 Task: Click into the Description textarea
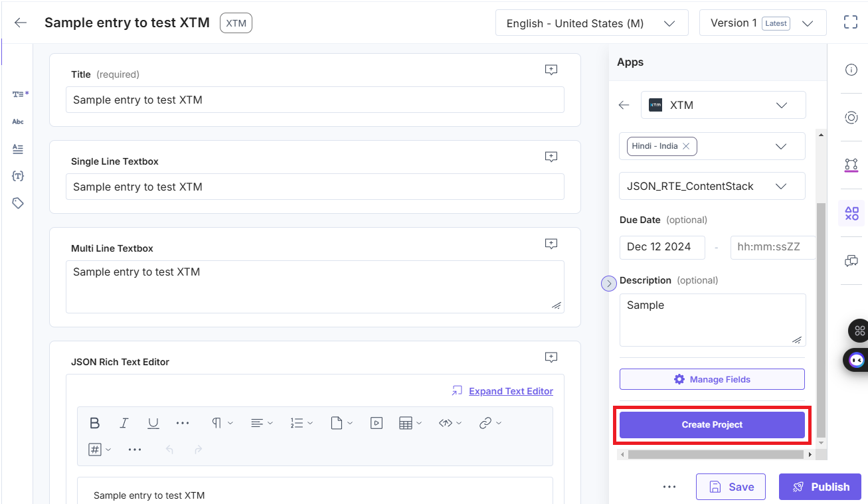(713, 320)
